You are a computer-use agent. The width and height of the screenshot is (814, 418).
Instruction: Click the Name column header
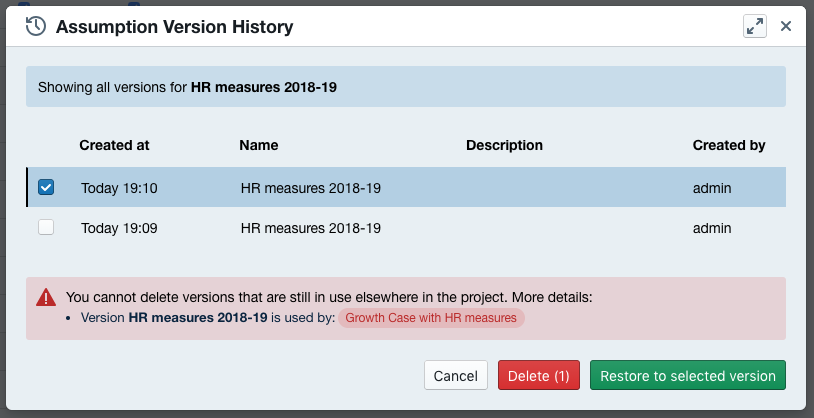tap(259, 145)
